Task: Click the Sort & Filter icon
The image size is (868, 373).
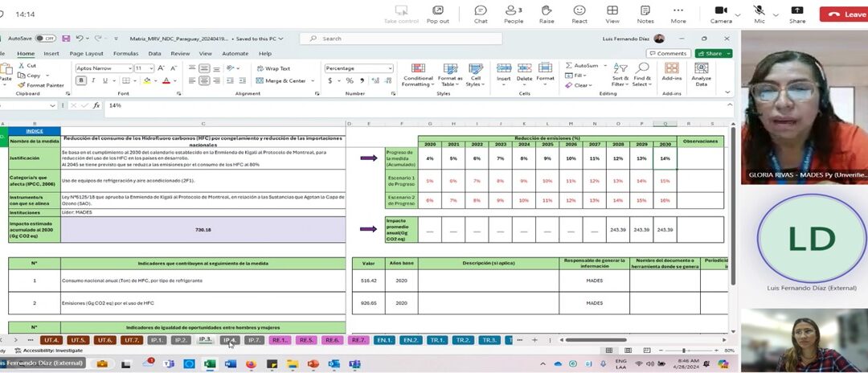Action: click(620, 74)
